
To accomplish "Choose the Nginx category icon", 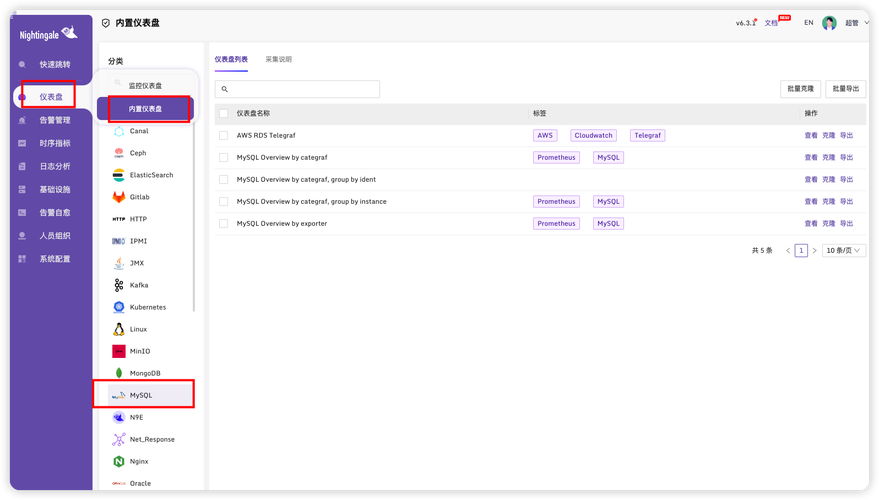I will (x=119, y=461).
